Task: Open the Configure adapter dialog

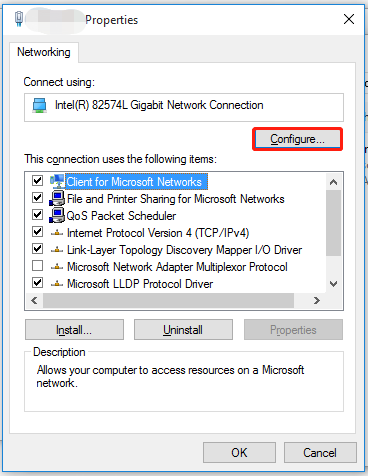Action: pos(297,139)
